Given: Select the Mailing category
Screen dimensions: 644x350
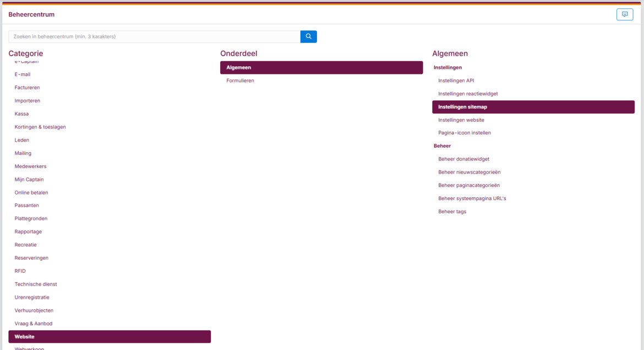Looking at the screenshot, I should point(23,153).
